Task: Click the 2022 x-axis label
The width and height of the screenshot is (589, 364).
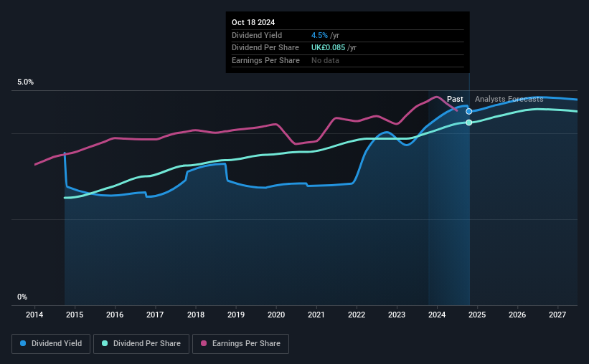Action: tap(357, 315)
